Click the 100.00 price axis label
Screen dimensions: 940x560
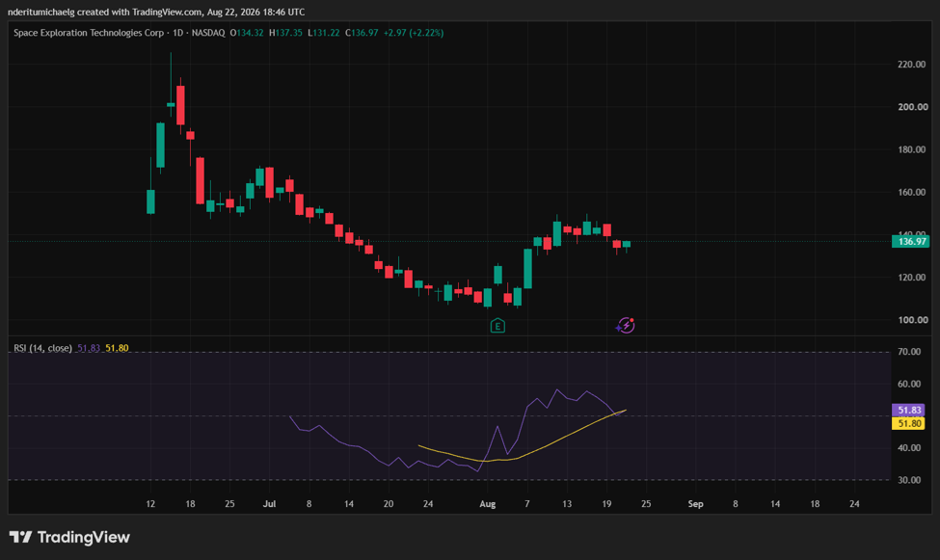point(912,320)
